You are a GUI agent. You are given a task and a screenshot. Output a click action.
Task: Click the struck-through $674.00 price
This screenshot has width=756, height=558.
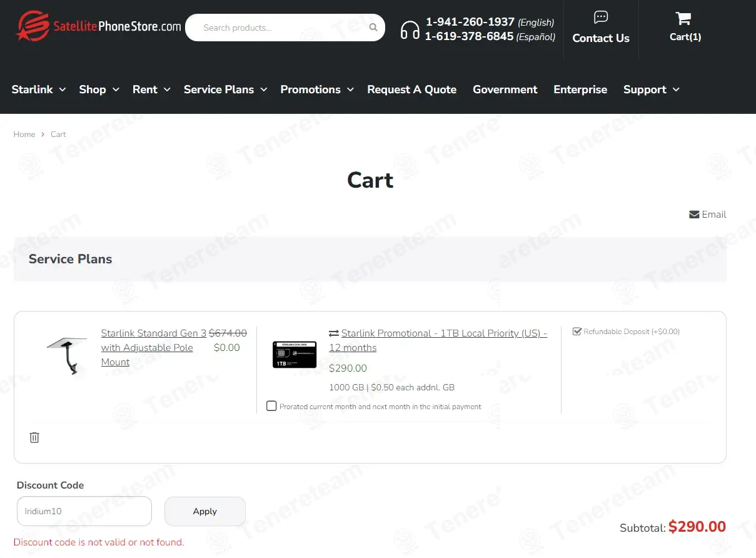point(228,333)
